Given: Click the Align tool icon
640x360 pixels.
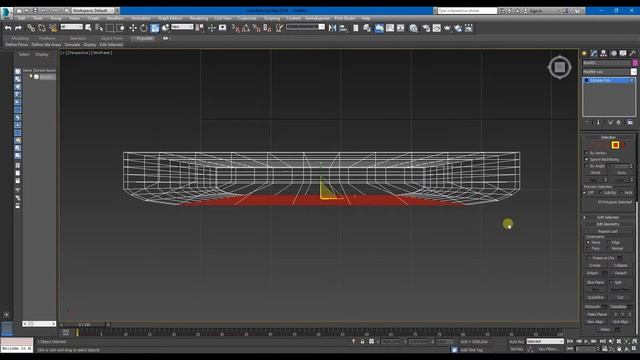Looking at the screenshot, I should [x=343, y=28].
